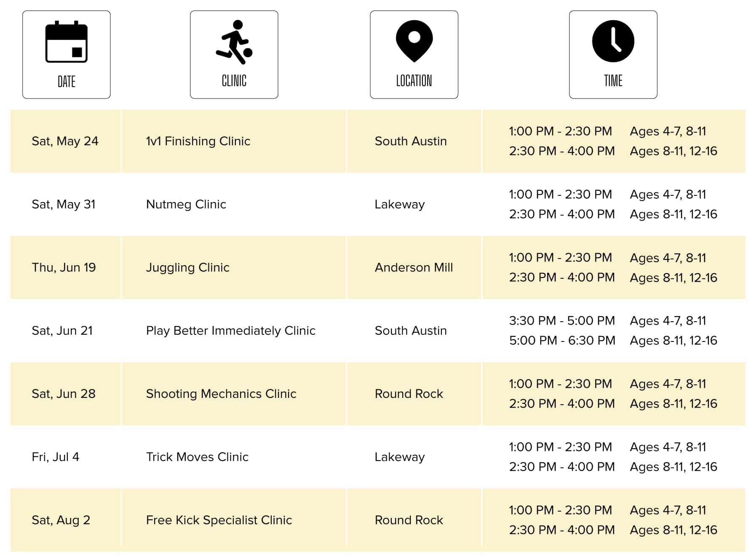Select Free Kick Specialist Clinic
Viewport: 754px width, 560px height.
[219, 520]
